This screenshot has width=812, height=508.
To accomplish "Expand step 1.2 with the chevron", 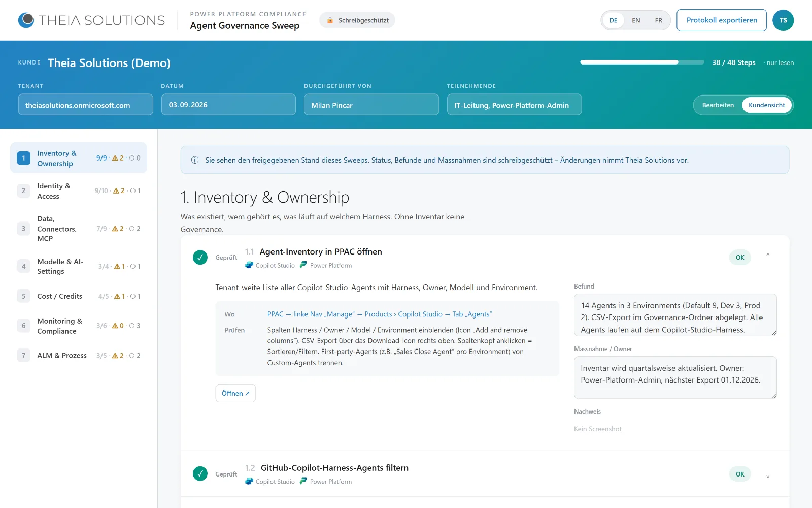I will pyautogui.click(x=768, y=475).
